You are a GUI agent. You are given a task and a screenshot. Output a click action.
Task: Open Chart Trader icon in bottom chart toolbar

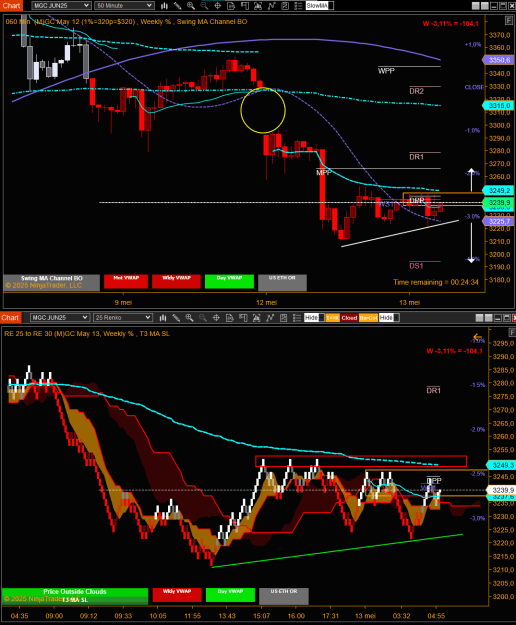tap(243, 318)
